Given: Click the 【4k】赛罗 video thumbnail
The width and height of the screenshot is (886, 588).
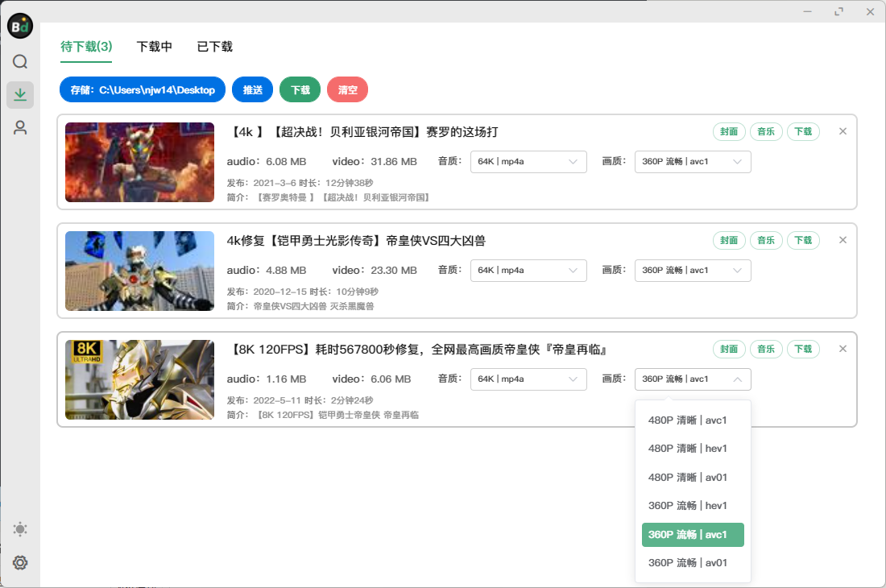Looking at the screenshot, I should point(139,162).
